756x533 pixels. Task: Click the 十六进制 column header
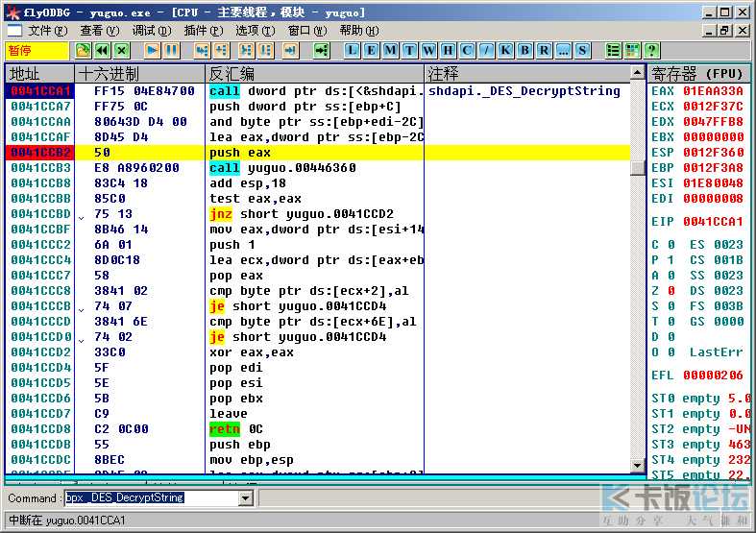pos(140,74)
